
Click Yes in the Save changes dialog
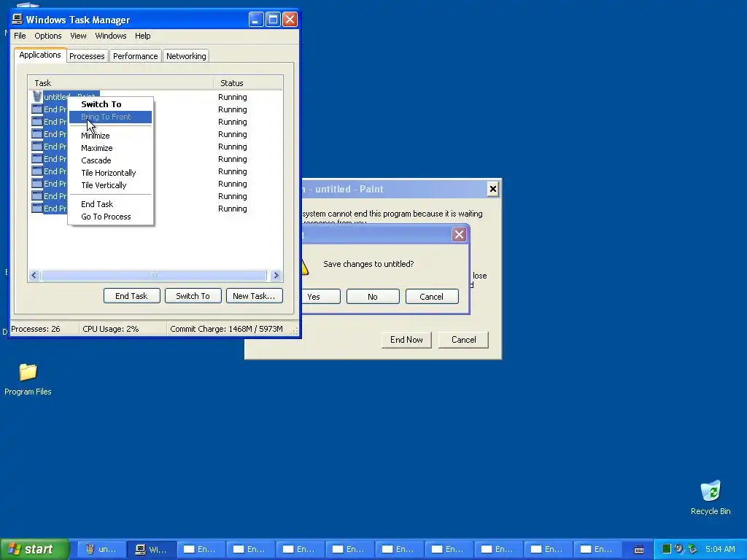(321, 296)
